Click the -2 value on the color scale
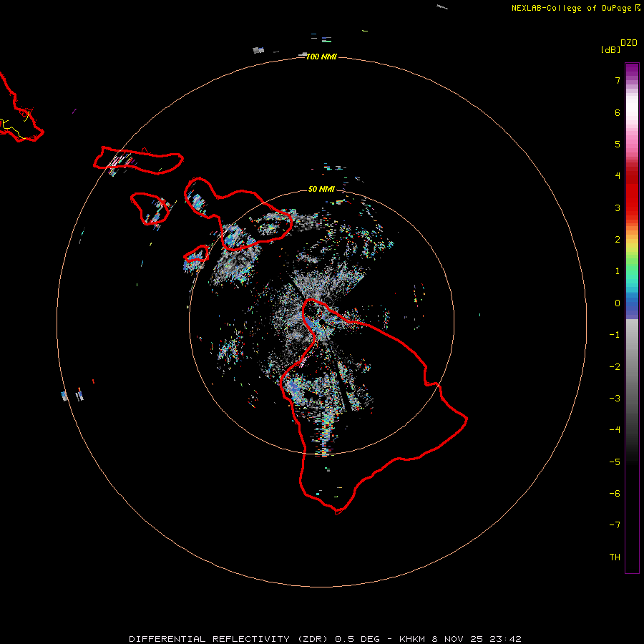 [x=615, y=367]
